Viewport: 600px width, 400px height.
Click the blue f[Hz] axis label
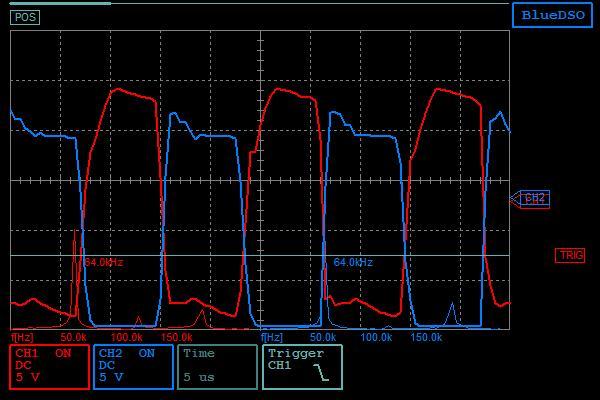tap(272, 338)
